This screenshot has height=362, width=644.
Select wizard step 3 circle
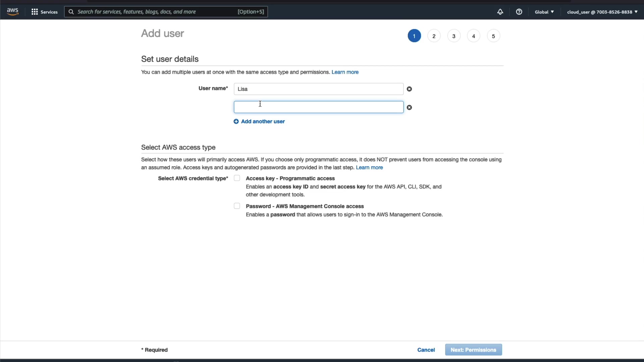click(453, 36)
